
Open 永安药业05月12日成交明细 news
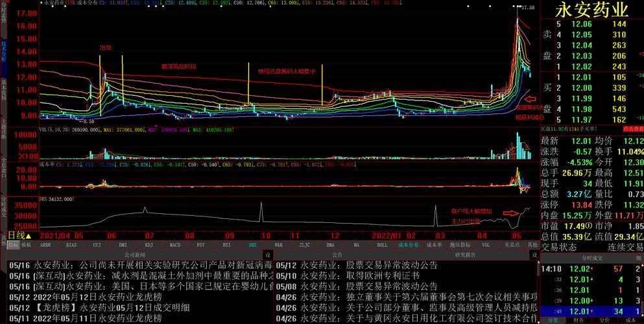pos(99,308)
